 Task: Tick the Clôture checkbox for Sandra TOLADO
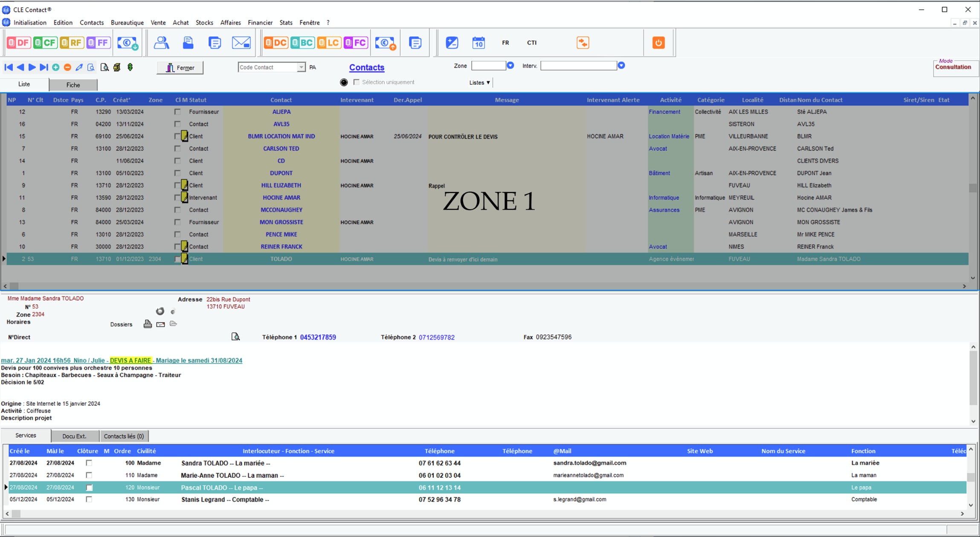pos(89,463)
